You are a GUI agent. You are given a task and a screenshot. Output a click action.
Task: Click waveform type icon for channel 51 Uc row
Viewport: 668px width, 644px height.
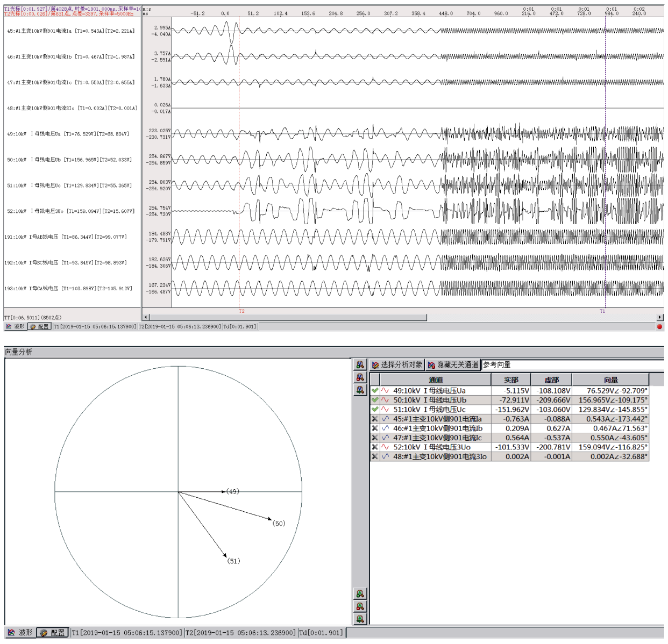pyautogui.click(x=385, y=410)
